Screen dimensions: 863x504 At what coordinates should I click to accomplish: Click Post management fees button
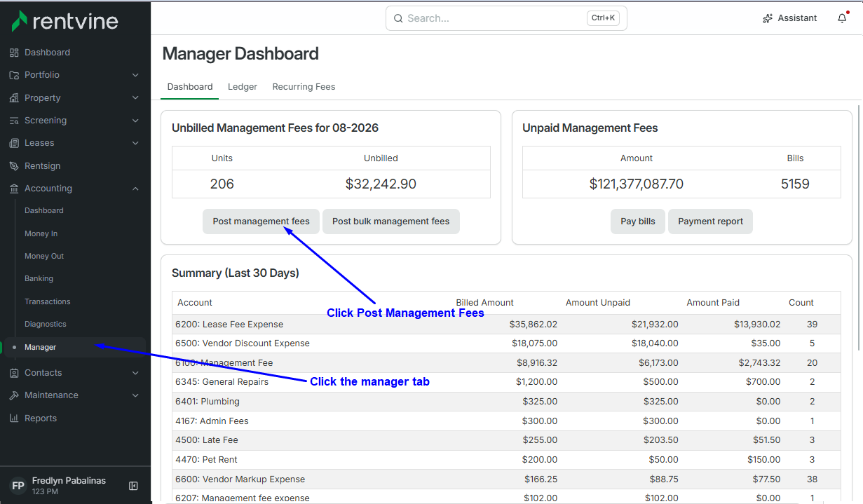click(x=261, y=222)
